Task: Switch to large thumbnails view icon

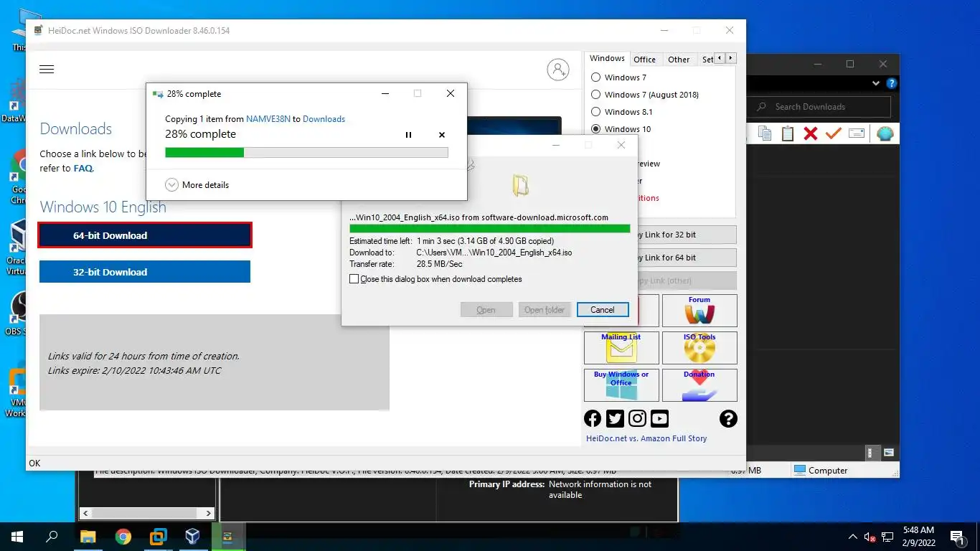Action: click(889, 453)
